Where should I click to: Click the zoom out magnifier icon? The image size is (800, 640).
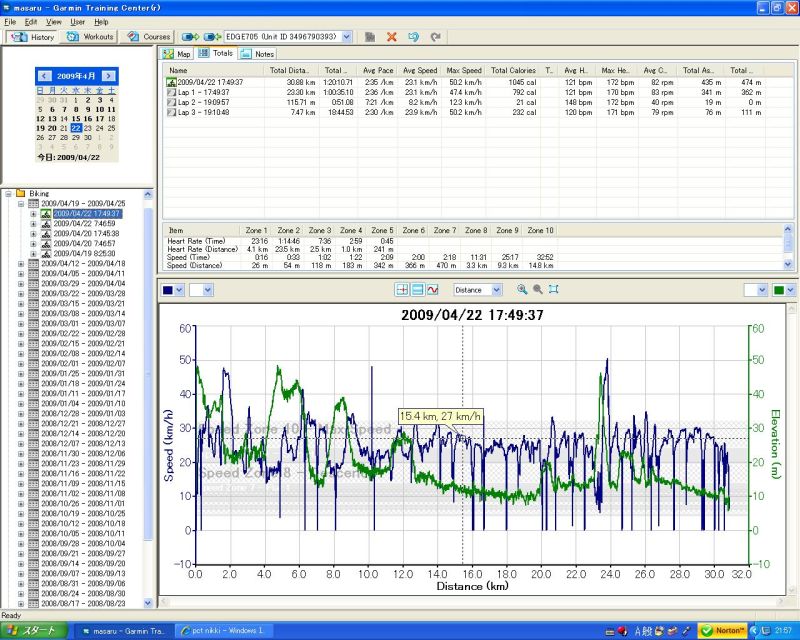pos(538,289)
